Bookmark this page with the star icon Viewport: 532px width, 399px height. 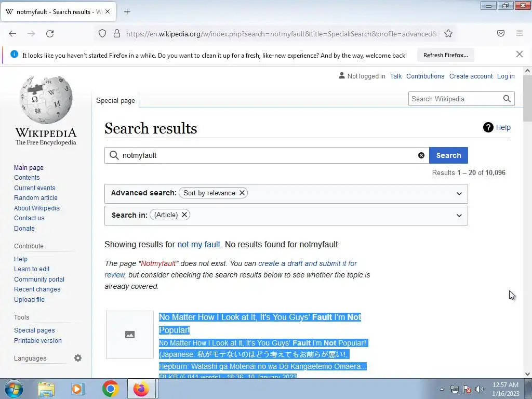448,34
